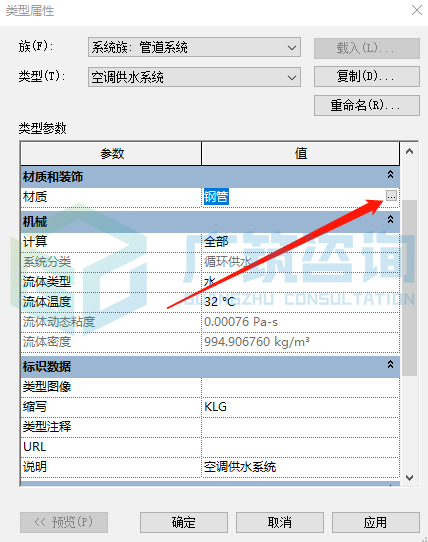Screen dimensions: 428x542
Task: Select the 钢管 material value
Action: point(216,197)
